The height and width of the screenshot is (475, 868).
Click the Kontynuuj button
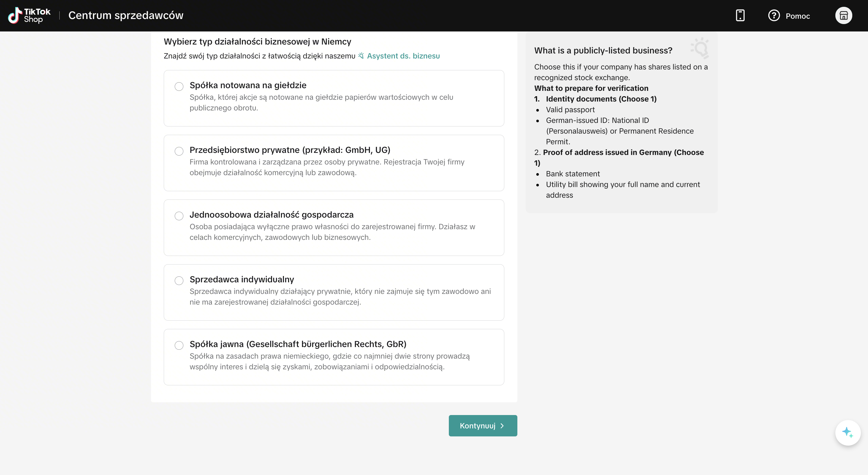483,426
